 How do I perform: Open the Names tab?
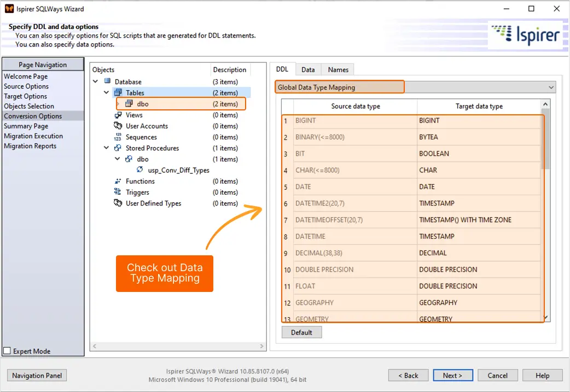point(338,69)
